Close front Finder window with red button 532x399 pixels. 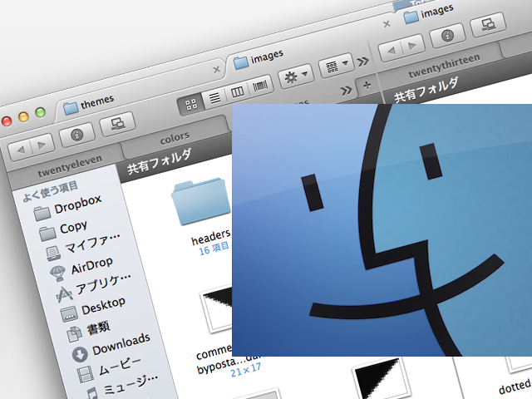pos(6,121)
